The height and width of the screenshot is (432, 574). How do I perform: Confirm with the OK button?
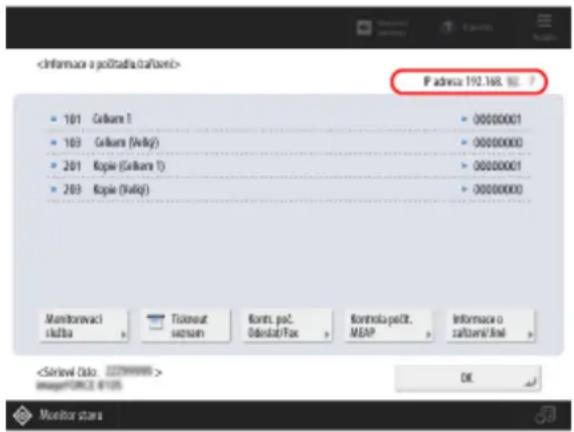click(468, 378)
